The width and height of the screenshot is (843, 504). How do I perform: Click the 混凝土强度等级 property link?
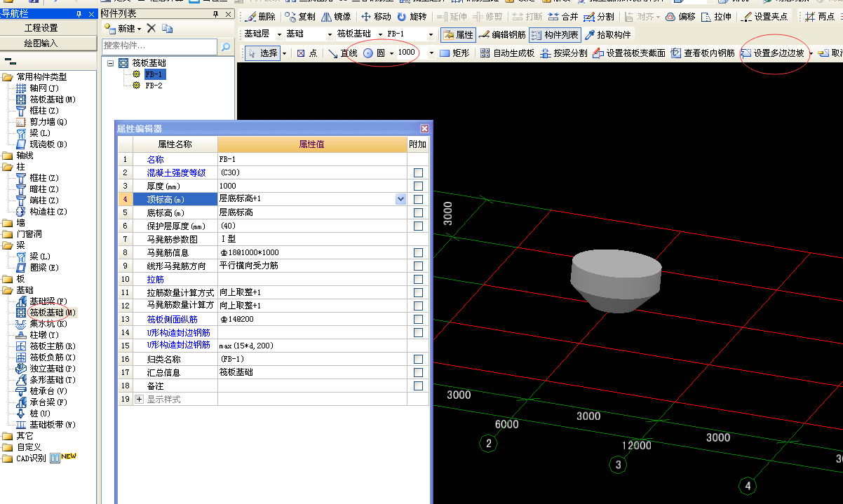tap(176, 172)
